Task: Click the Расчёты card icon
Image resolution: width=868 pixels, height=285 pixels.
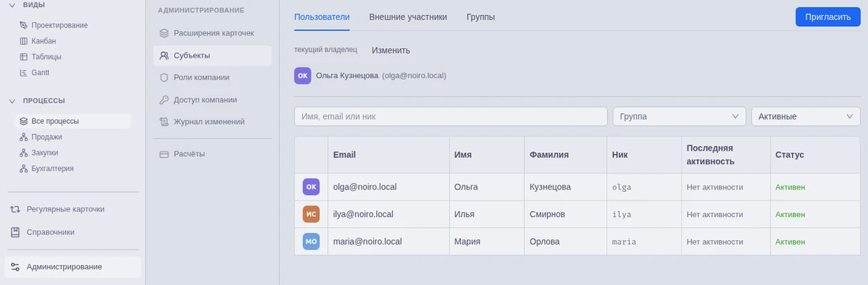Action: point(164,154)
